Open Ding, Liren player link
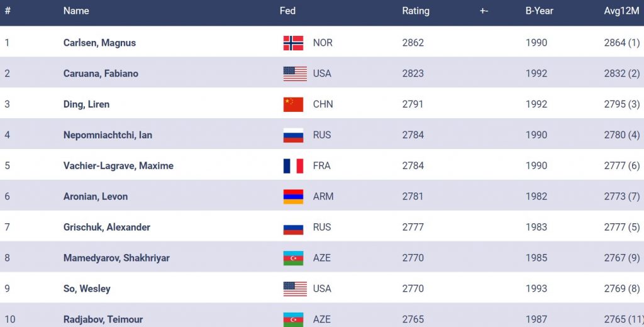Image resolution: width=644 pixels, height=327 pixels. pos(86,104)
